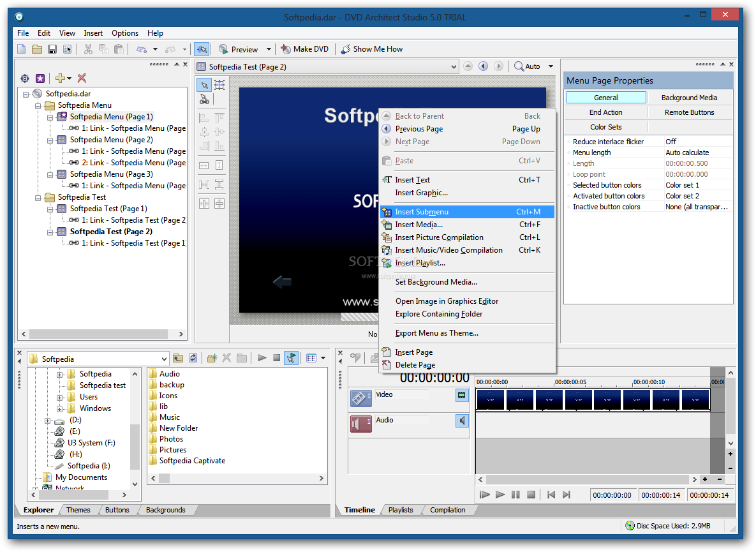Click the first time field showing 00:00:00:00
This screenshot has width=756, height=552.
coord(612,495)
